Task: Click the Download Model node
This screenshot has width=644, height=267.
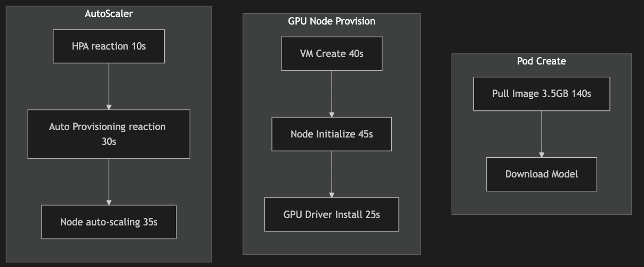Action: point(542,174)
